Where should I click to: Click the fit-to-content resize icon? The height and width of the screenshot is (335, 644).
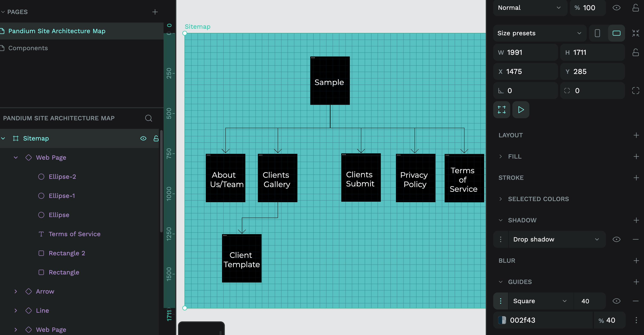point(635,33)
